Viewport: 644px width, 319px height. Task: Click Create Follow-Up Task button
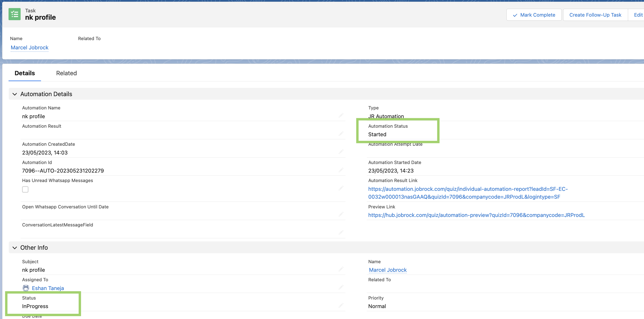click(x=595, y=15)
